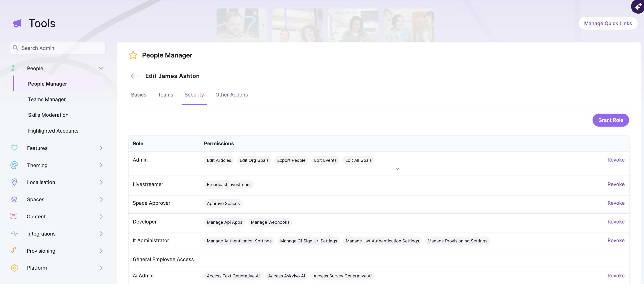Open Teams Manager in sidebar
The height and width of the screenshot is (287, 644).
point(47,100)
